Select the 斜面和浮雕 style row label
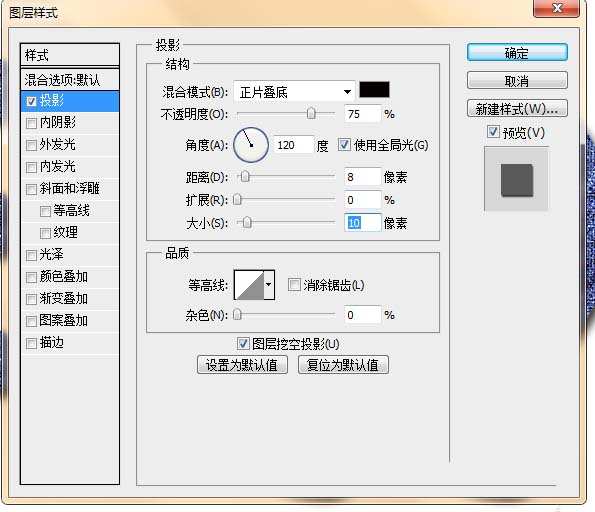This screenshot has height=512, width=595. tap(70, 188)
